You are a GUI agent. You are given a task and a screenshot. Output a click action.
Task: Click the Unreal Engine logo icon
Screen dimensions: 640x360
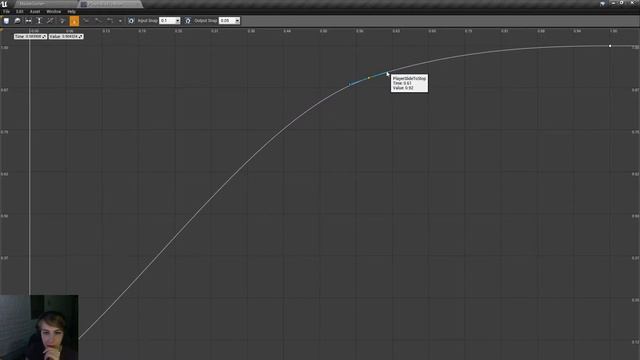click(x=4, y=4)
